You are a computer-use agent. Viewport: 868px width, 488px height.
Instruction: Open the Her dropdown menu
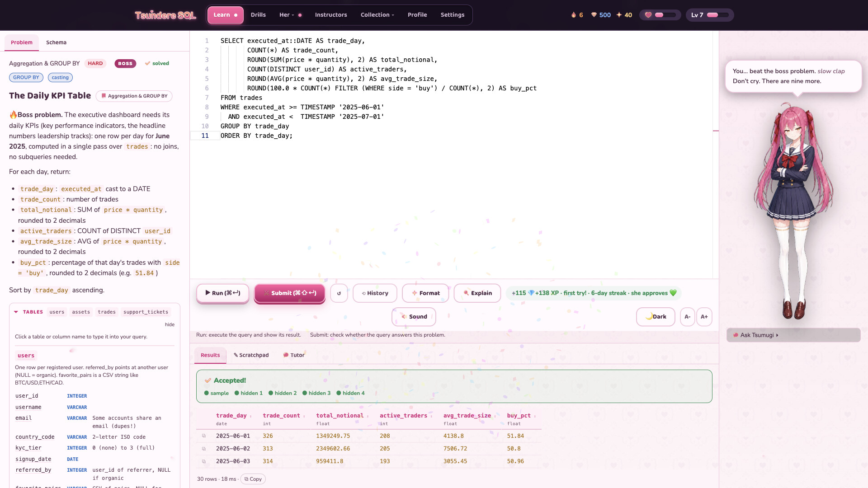point(290,15)
